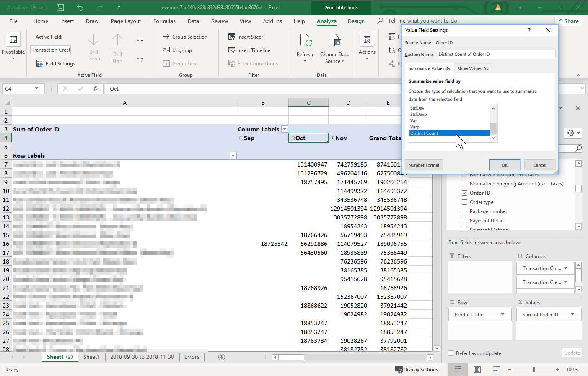Image resolution: width=588 pixels, height=376 pixels.
Task: Switch to Show Values As tab
Action: click(472, 68)
